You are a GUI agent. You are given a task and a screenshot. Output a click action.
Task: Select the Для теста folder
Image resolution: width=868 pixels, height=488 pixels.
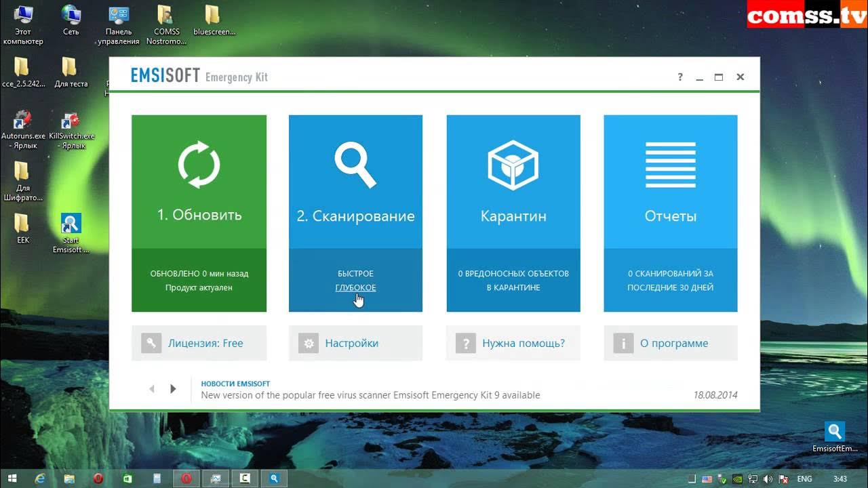(71, 73)
